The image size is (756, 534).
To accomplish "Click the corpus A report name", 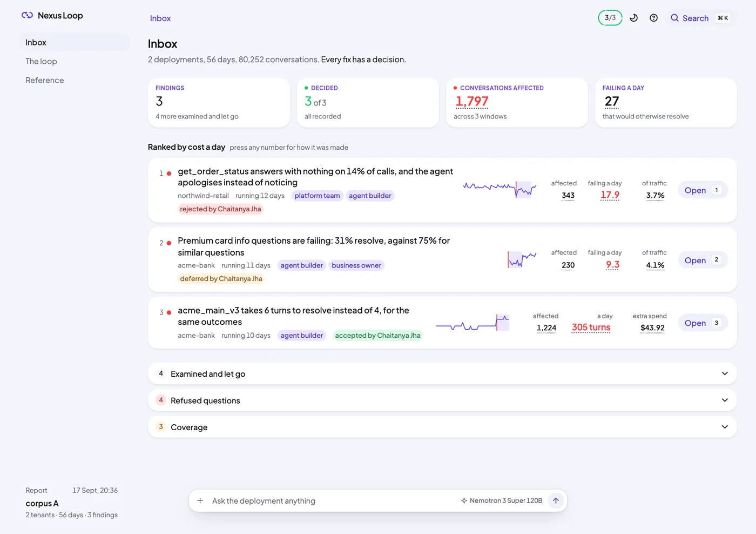I will 42,503.
